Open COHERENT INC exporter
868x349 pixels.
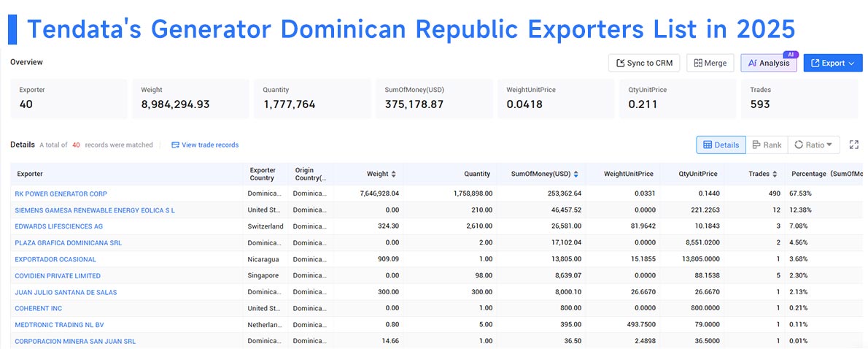tap(39, 309)
